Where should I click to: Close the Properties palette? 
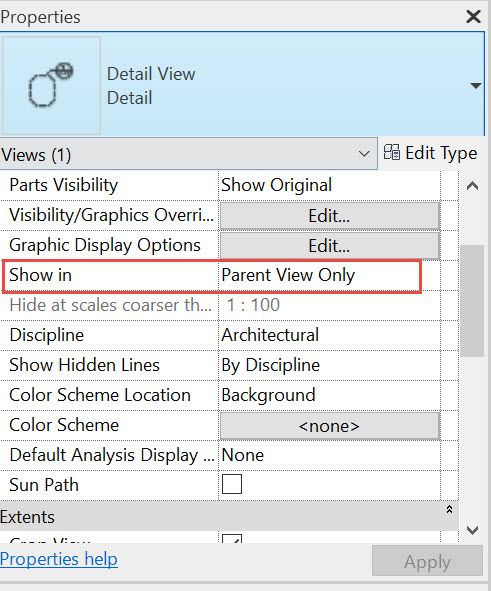[473, 17]
